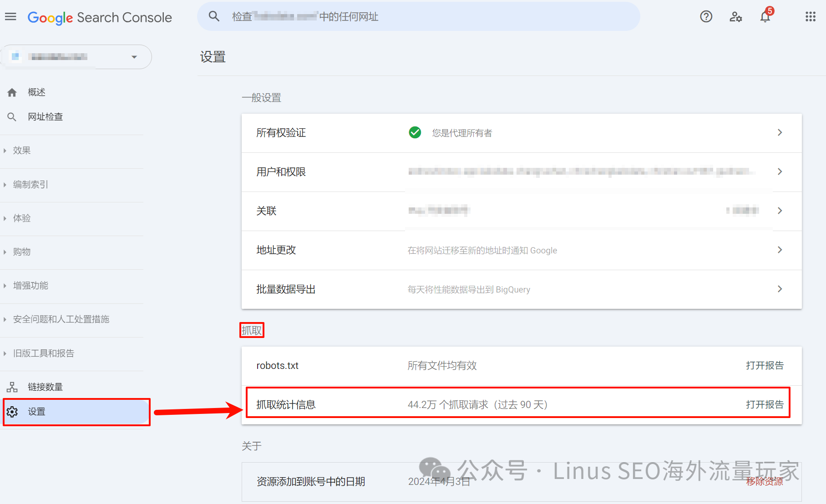This screenshot has height=504, width=826.
Task: Expand the 编制索引 sidebar section
Action: (30, 184)
